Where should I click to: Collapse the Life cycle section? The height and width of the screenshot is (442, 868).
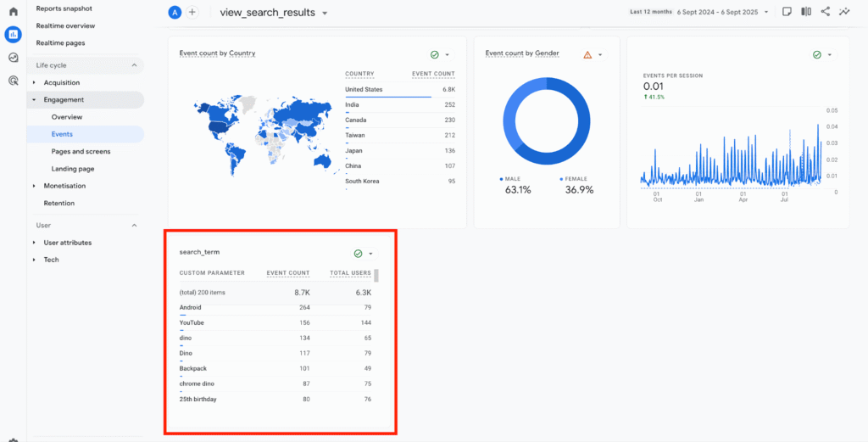pos(134,65)
